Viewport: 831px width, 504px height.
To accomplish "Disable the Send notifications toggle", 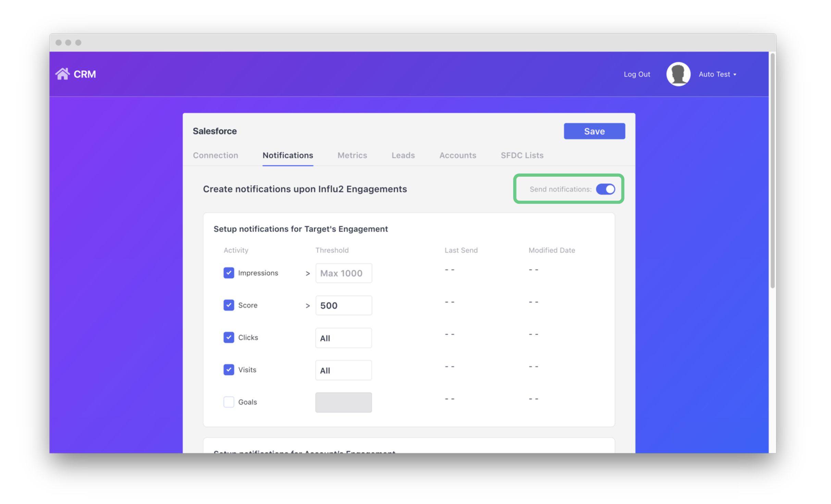I will [605, 189].
